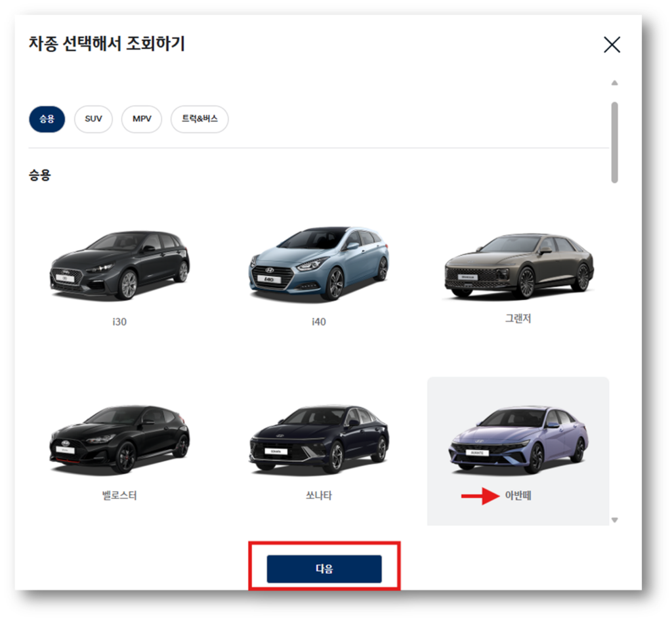The image size is (672, 621).
Task: Close the 차종 선택 dialog
Action: pos(612,45)
